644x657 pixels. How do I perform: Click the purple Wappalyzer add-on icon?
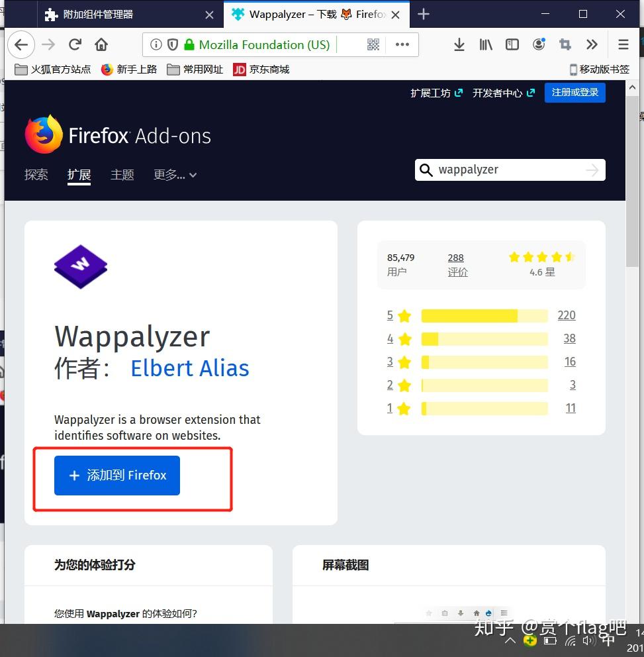81,267
